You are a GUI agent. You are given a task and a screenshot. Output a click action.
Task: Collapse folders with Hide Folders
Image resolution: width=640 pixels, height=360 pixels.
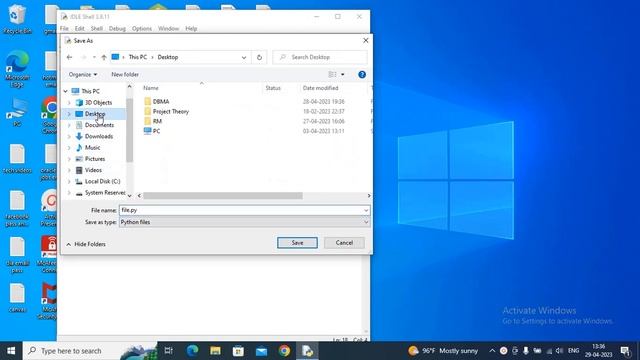click(x=86, y=244)
